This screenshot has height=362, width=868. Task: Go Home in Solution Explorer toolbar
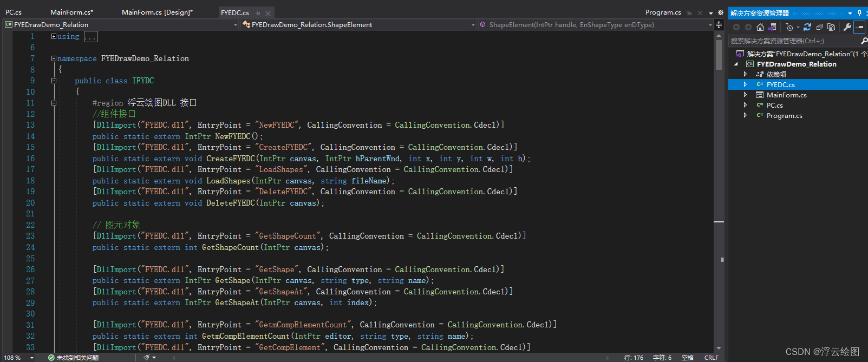tap(760, 27)
